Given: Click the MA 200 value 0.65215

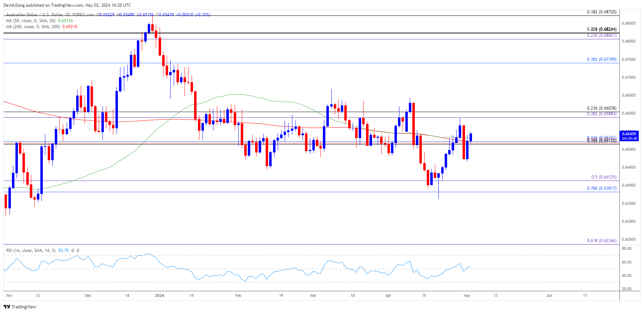Looking at the screenshot, I should (x=70, y=27).
